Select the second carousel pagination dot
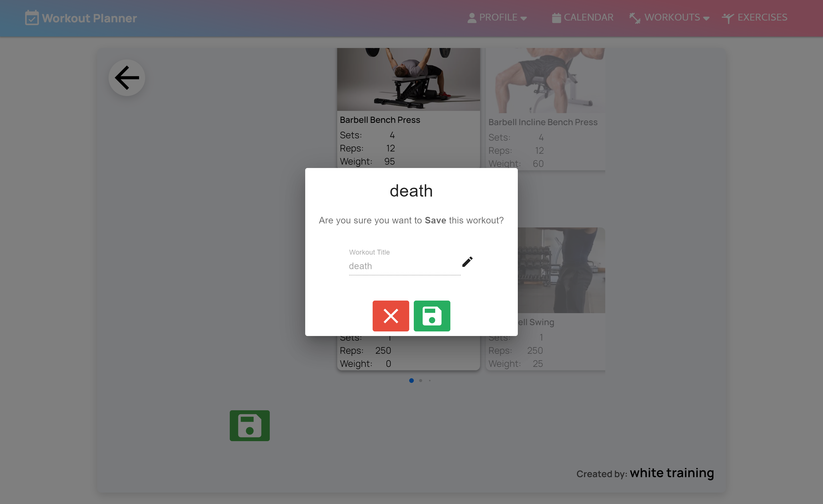The width and height of the screenshot is (823, 504). tap(421, 380)
